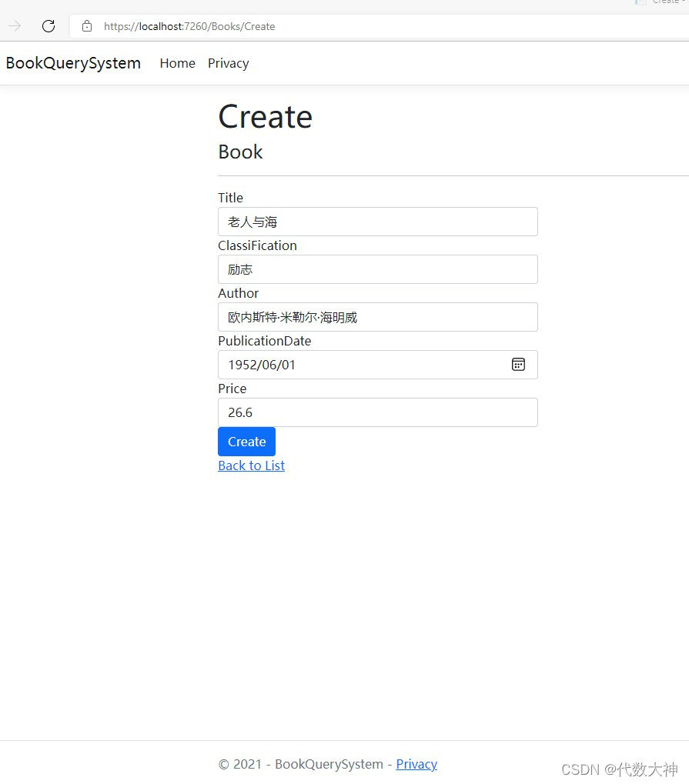Focus the ClassiFication input field
This screenshot has height=784, width=689.
pyautogui.click(x=378, y=269)
